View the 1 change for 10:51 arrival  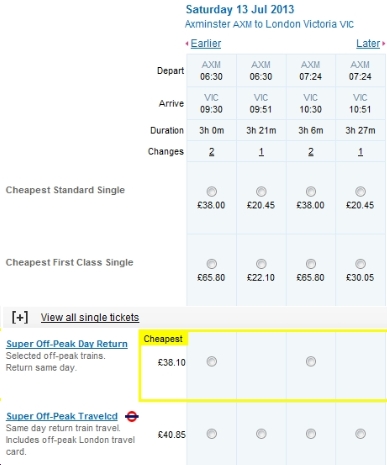(360, 152)
